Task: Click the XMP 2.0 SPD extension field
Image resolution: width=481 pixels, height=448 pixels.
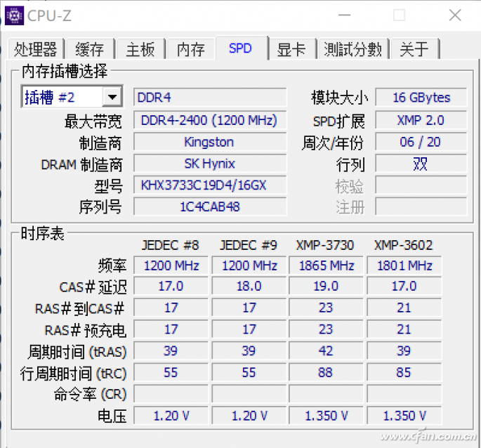Action: tap(421, 120)
